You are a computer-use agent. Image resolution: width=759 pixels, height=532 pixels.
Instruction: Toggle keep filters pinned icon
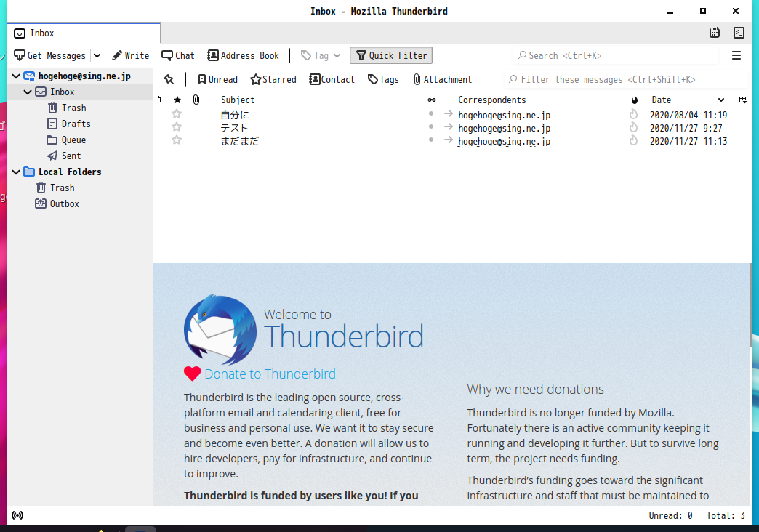pos(169,79)
